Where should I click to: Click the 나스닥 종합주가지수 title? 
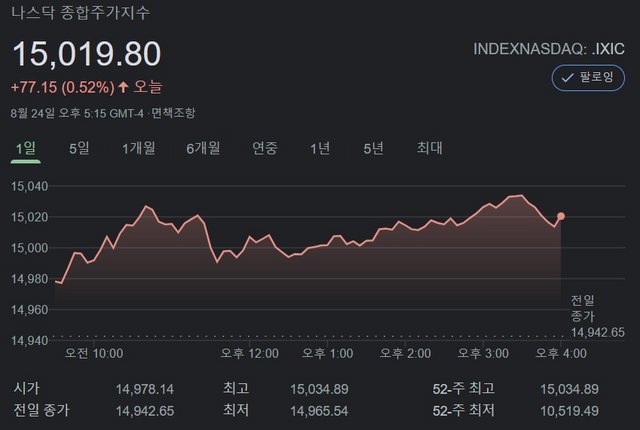80,13
